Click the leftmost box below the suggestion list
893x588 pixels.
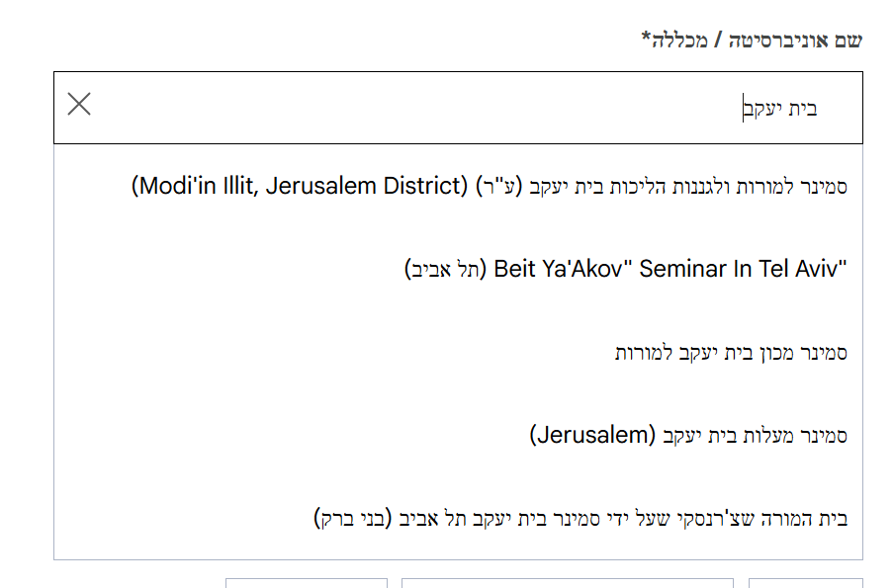pos(307,583)
